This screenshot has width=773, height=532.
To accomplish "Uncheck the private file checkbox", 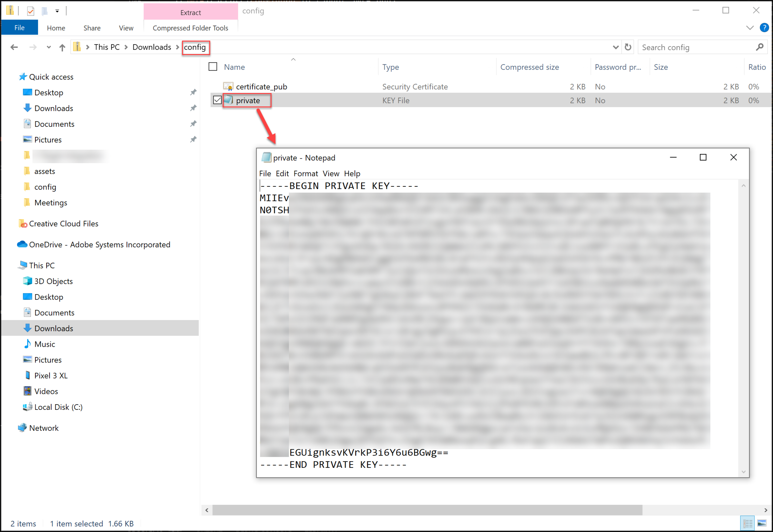I will 217,100.
